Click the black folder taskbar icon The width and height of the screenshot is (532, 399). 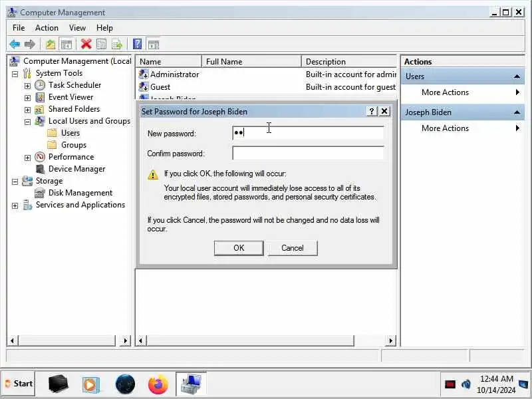pyautogui.click(x=58, y=384)
